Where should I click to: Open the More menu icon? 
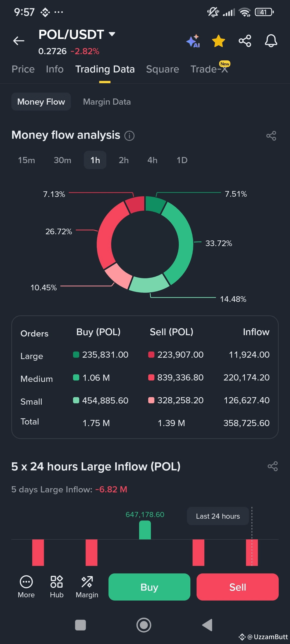coord(26,587)
